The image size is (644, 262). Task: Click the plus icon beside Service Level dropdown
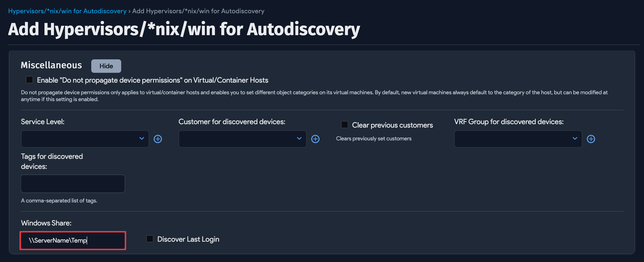[x=158, y=139]
